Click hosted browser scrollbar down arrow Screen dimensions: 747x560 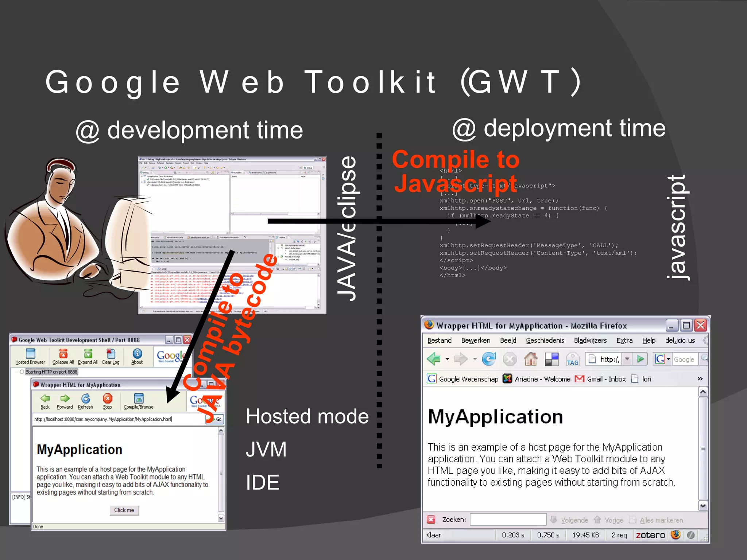[x=221, y=518]
